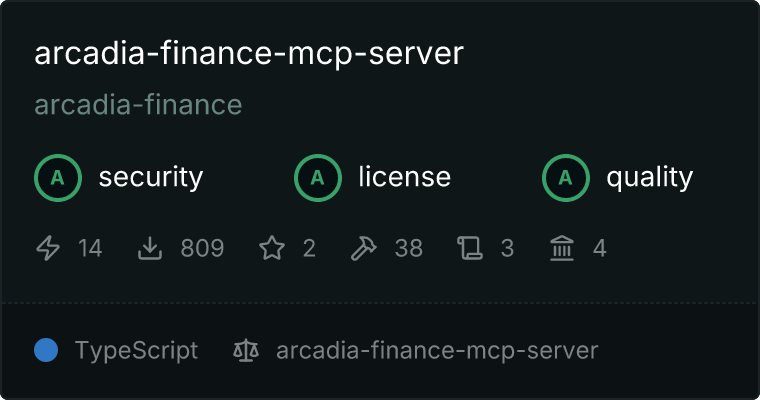Click the security grade A badge
The height and width of the screenshot is (400, 760).
(x=58, y=178)
